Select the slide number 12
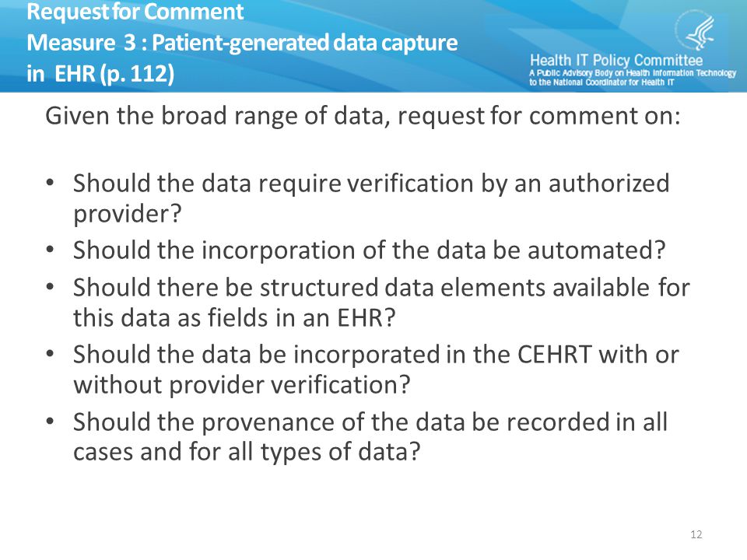 (x=696, y=534)
